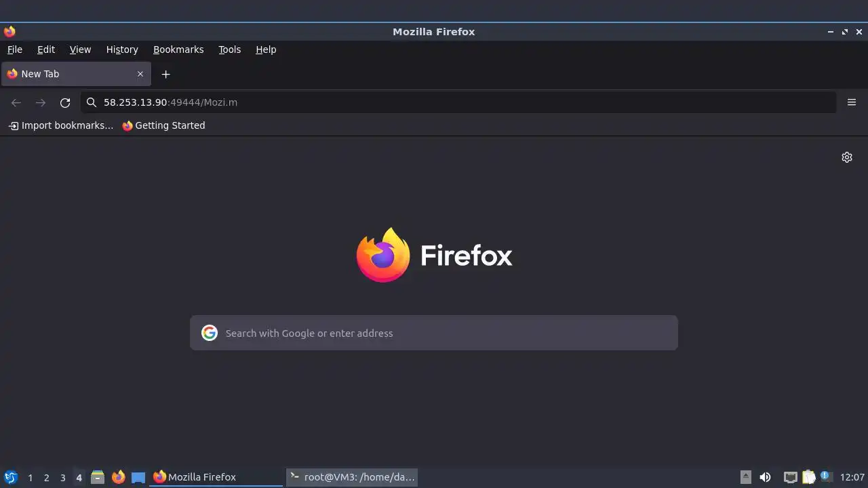Click the Search with Google field

coord(434,333)
